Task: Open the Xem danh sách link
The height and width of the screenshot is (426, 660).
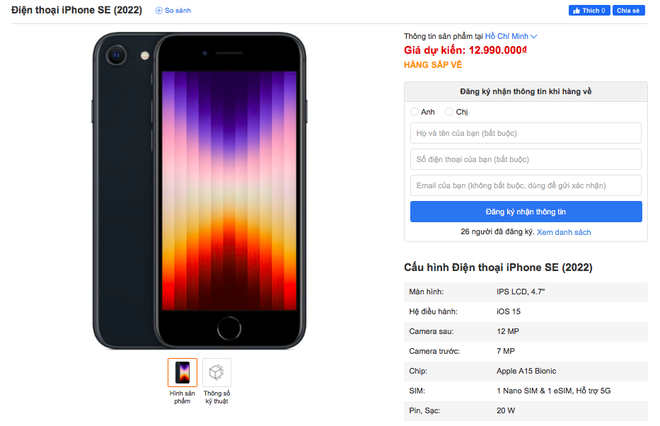Action: tap(564, 232)
